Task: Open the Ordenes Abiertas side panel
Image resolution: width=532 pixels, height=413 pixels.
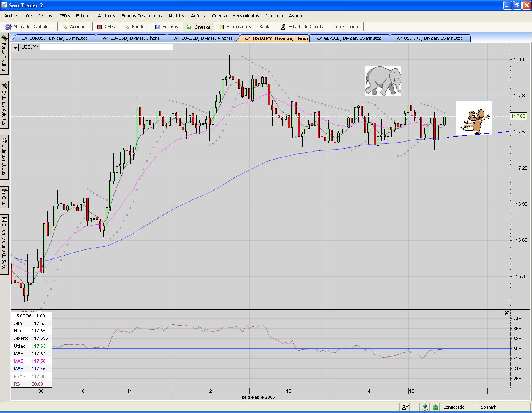Action: [x=4, y=104]
